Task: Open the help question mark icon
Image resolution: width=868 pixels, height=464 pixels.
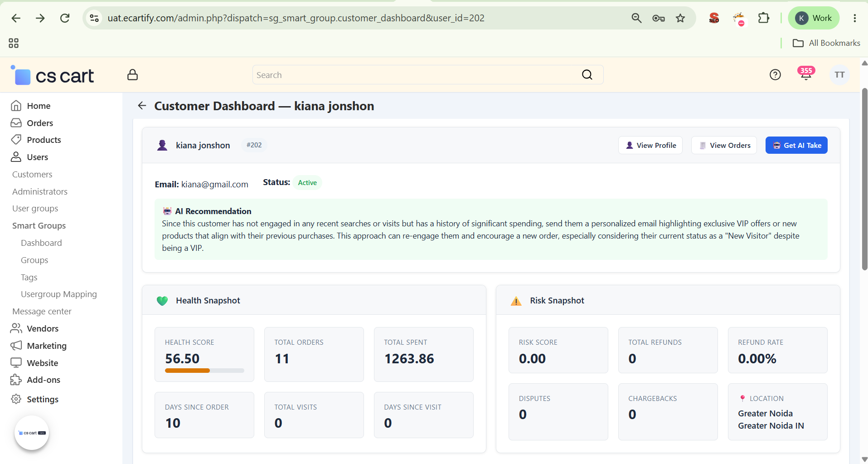Action: pyautogui.click(x=775, y=75)
